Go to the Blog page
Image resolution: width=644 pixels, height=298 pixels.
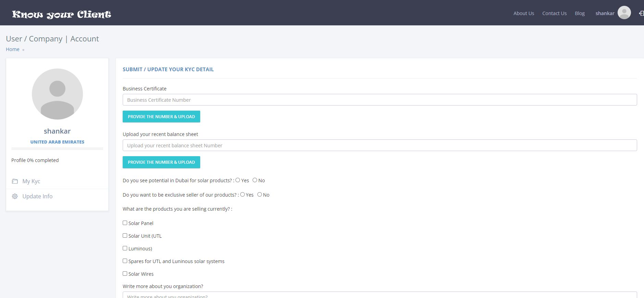[580, 13]
